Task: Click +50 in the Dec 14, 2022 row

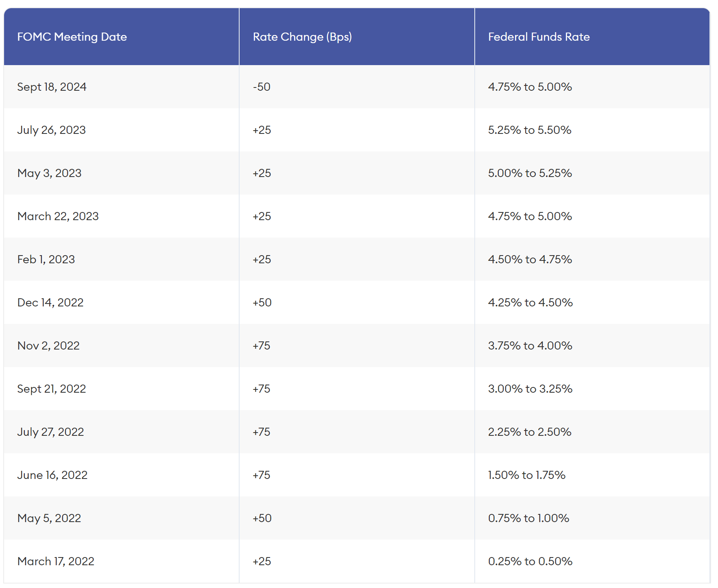Action: [262, 303]
